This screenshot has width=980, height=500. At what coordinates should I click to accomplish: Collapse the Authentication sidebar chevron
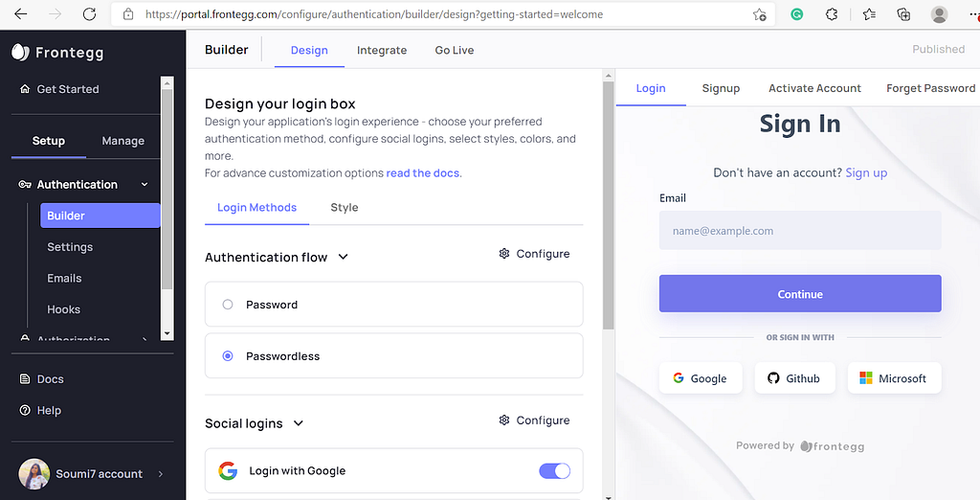point(145,185)
